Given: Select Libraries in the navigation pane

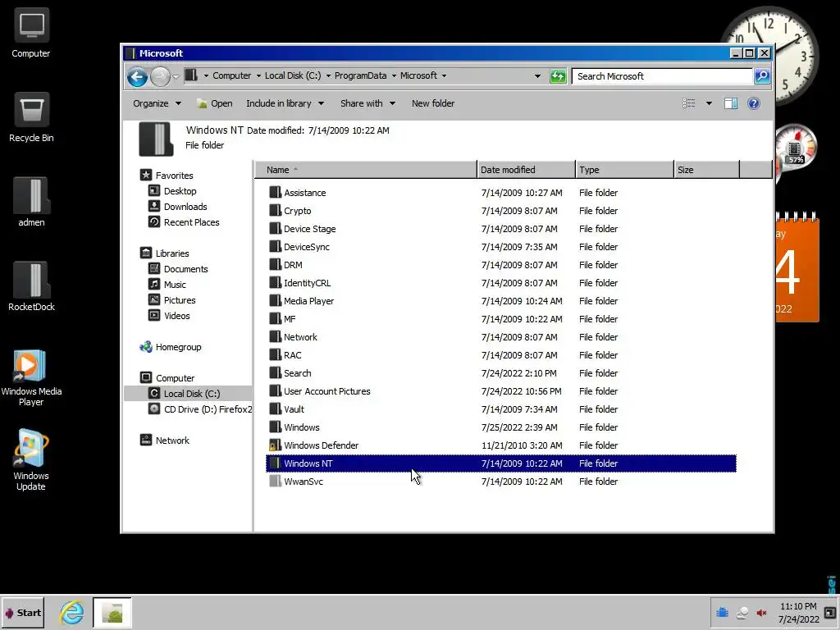Looking at the screenshot, I should pyautogui.click(x=172, y=253).
